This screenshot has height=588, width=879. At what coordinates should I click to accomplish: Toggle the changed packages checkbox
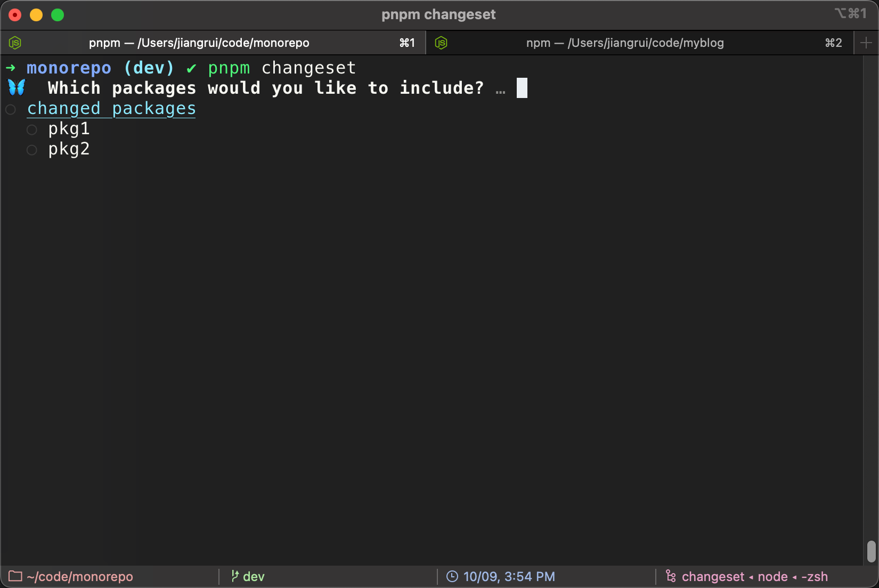pyautogui.click(x=11, y=109)
